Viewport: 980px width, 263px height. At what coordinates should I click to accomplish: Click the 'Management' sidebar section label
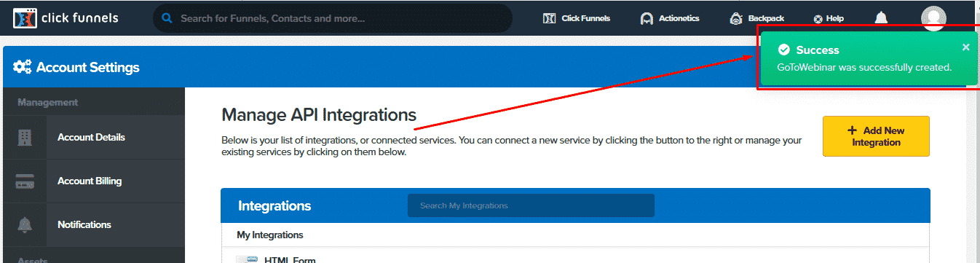pyautogui.click(x=48, y=103)
